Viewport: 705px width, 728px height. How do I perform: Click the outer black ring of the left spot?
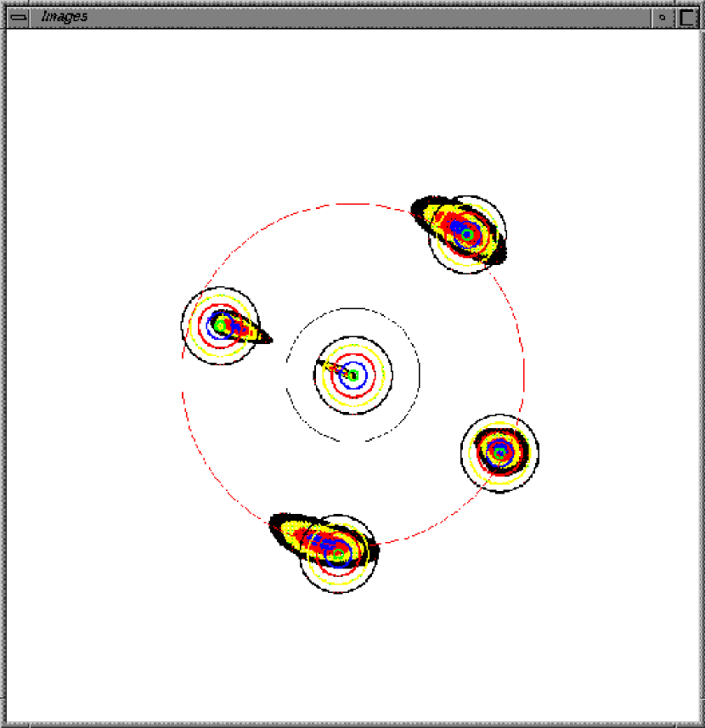(x=183, y=325)
